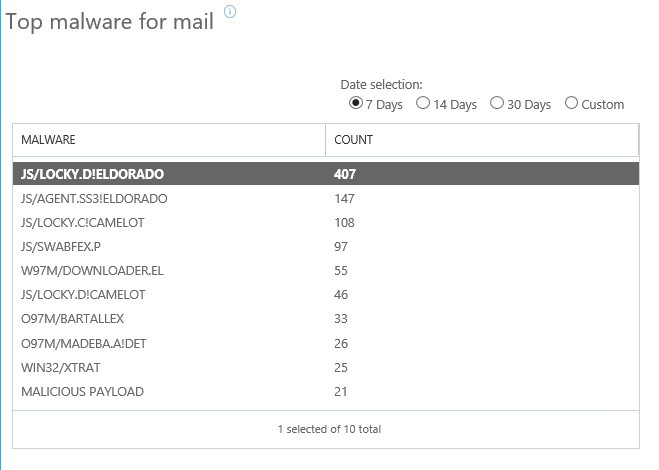The width and height of the screenshot is (659, 470).
Task: Sort by the COUNT column header
Action: coord(482,140)
